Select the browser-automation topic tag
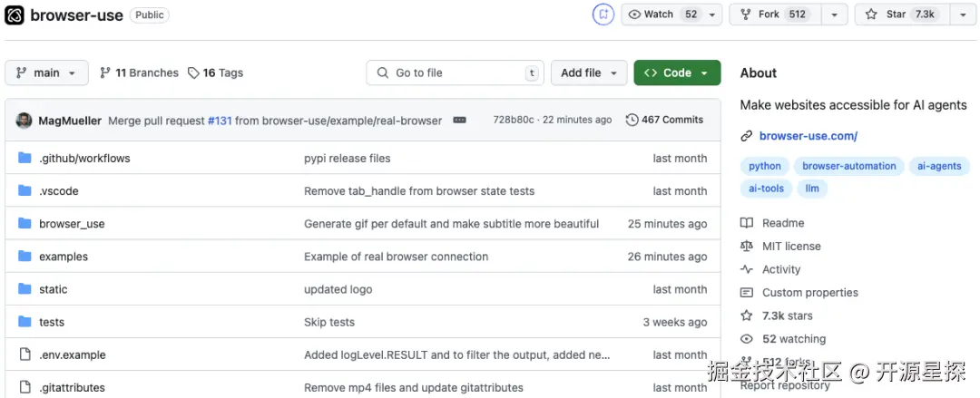980x398 pixels. (848, 166)
